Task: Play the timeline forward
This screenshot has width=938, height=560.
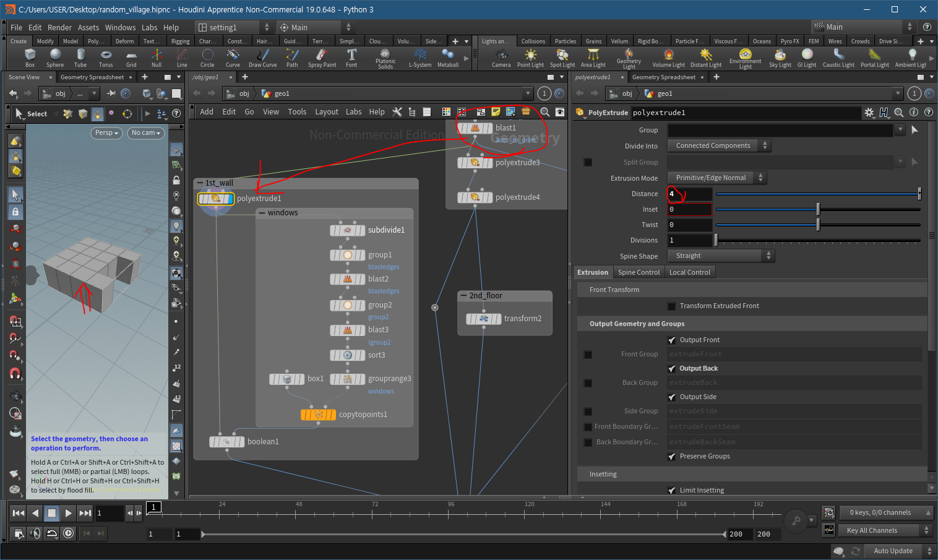Action: (x=68, y=512)
